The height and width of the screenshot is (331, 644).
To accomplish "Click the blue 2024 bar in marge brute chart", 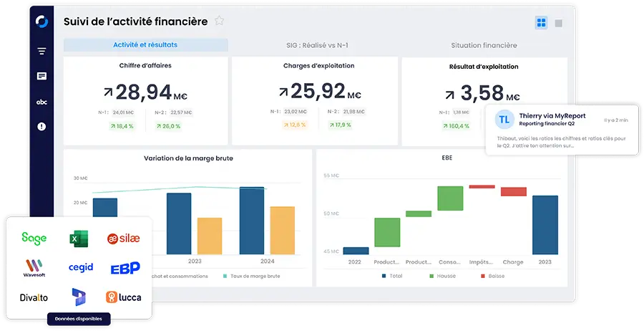I will pyautogui.click(x=252, y=221).
